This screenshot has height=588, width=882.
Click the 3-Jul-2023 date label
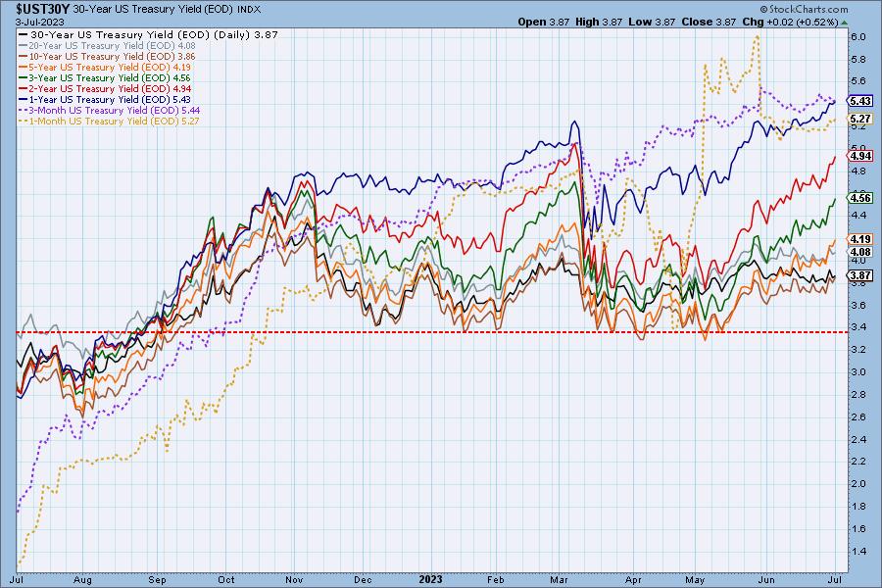coord(39,22)
